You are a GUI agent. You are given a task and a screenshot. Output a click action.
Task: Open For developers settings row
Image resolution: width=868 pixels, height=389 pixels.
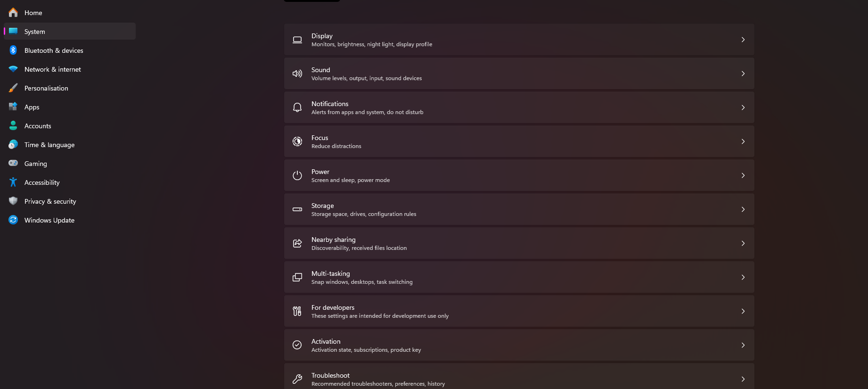518,311
